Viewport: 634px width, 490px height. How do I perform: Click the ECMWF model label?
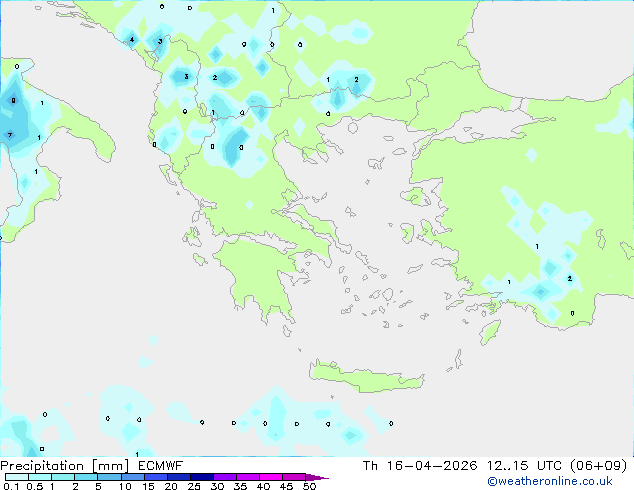point(161,466)
